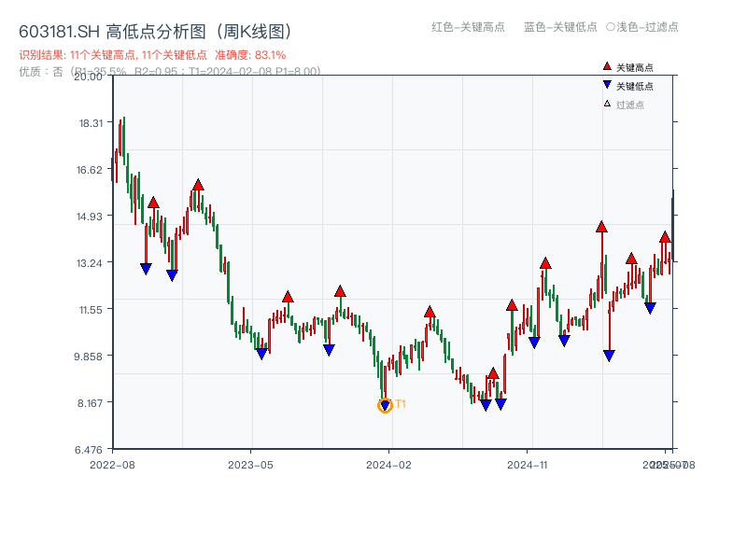Click the 蓝色-关键低点 header text
This screenshot has height=560, width=747.
tap(560, 27)
